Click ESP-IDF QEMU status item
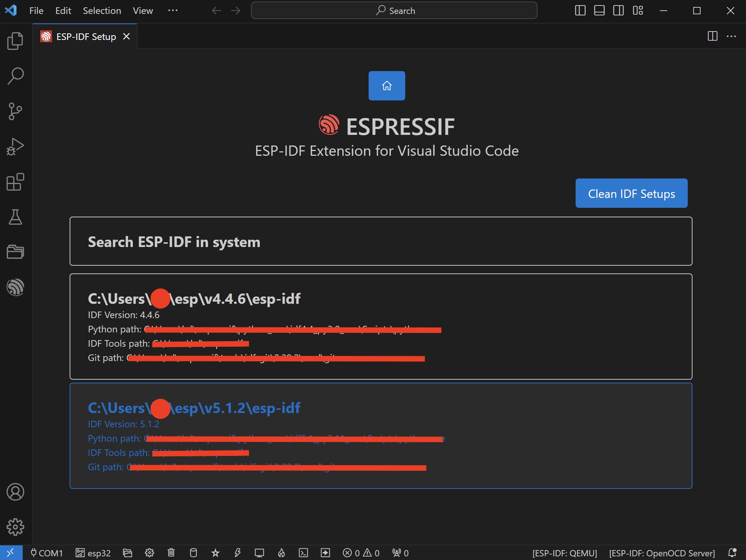This screenshot has height=560, width=746. [x=565, y=553]
